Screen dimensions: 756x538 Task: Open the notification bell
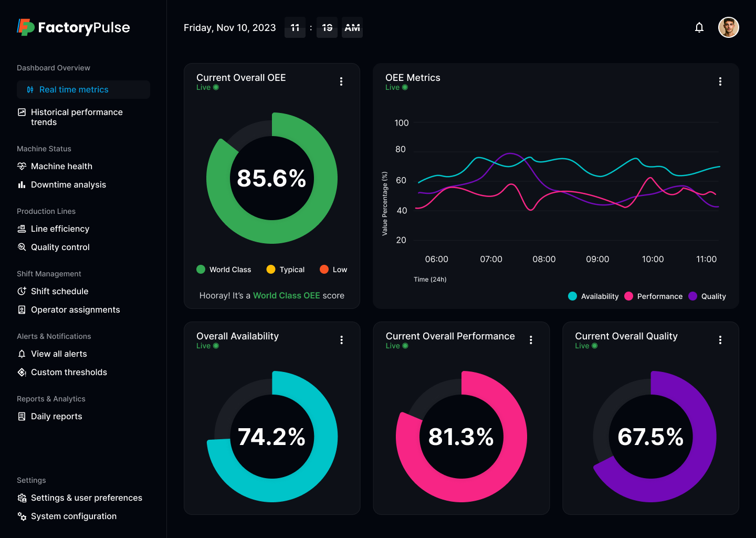pyautogui.click(x=699, y=27)
